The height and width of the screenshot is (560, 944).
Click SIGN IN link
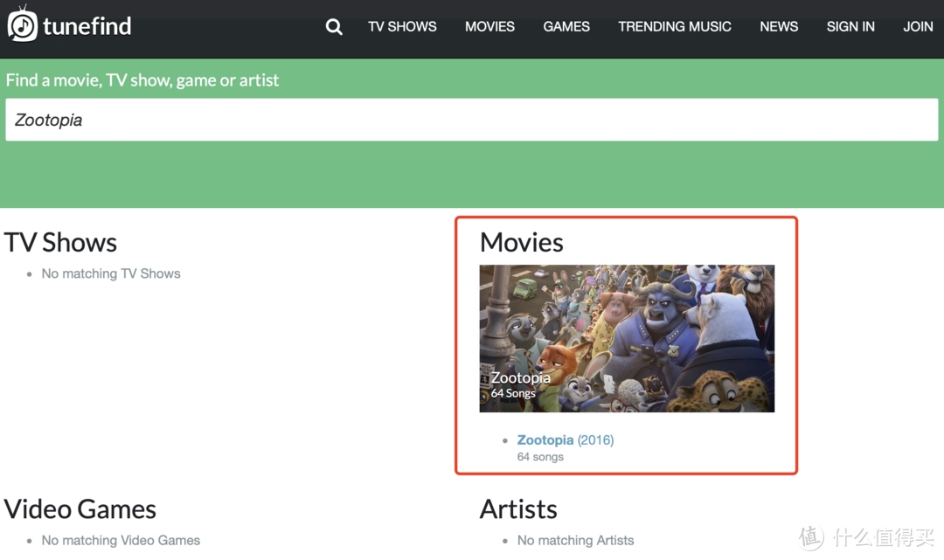[850, 26]
